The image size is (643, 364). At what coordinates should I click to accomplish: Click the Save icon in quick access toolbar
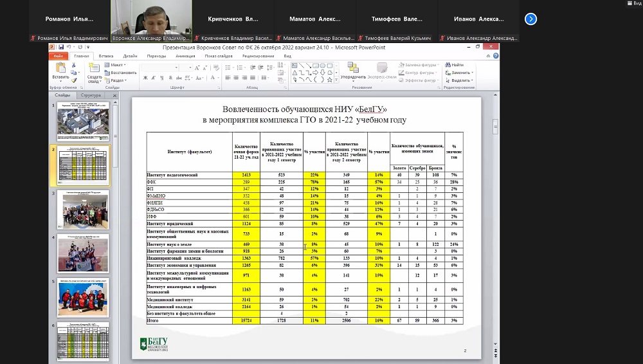[60, 47]
